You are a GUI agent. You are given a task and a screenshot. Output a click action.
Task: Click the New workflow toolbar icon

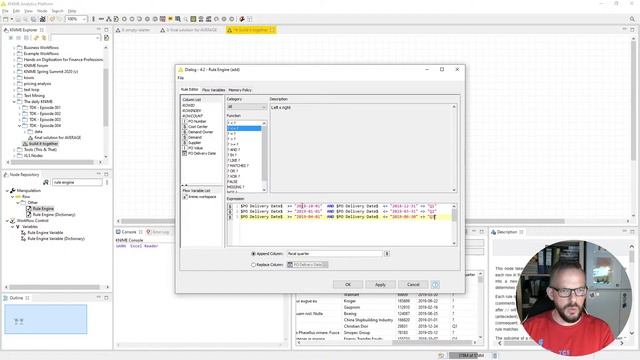point(5,19)
